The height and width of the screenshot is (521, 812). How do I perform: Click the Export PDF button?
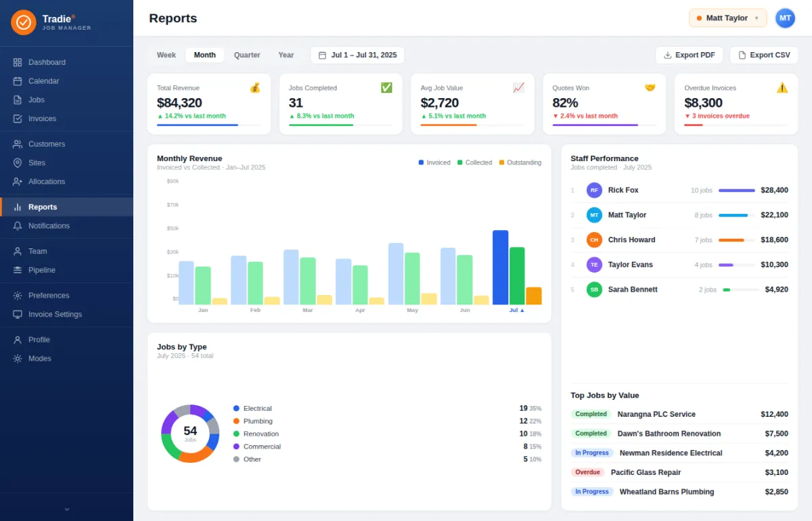coord(689,55)
